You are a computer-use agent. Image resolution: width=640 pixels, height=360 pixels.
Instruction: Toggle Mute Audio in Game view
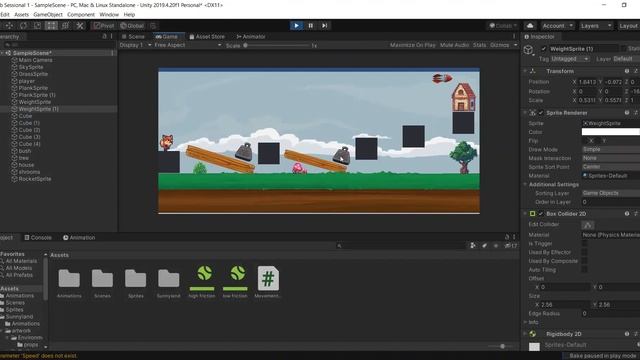[454, 45]
